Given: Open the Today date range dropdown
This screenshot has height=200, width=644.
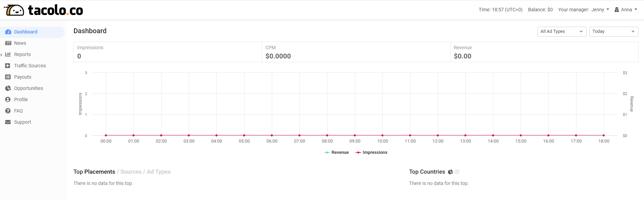Looking at the screenshot, I should coord(614,31).
